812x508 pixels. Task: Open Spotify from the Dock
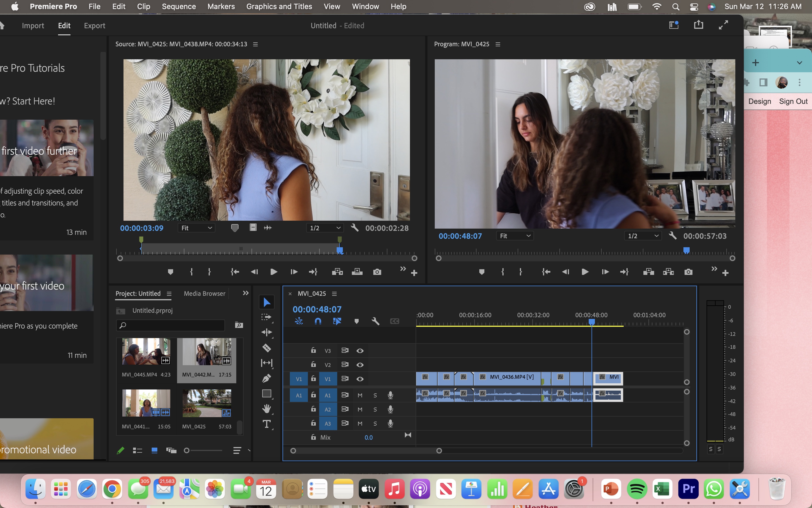point(637,489)
